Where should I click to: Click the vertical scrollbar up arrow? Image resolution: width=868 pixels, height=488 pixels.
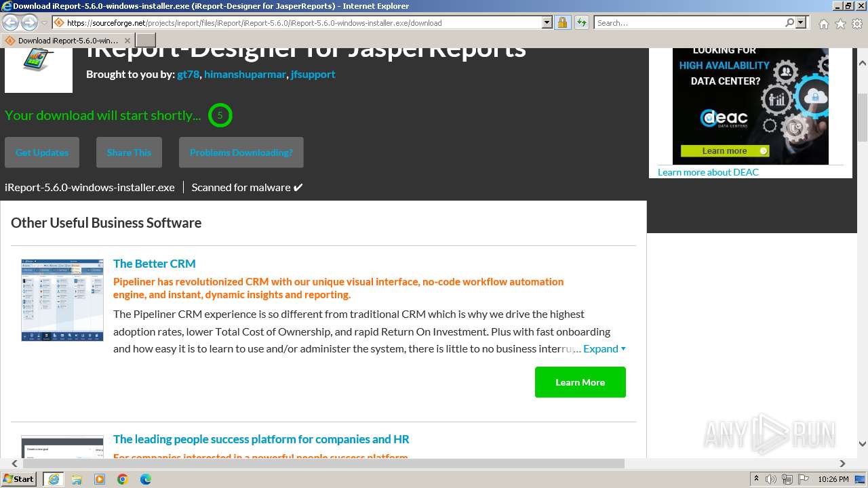[863, 63]
